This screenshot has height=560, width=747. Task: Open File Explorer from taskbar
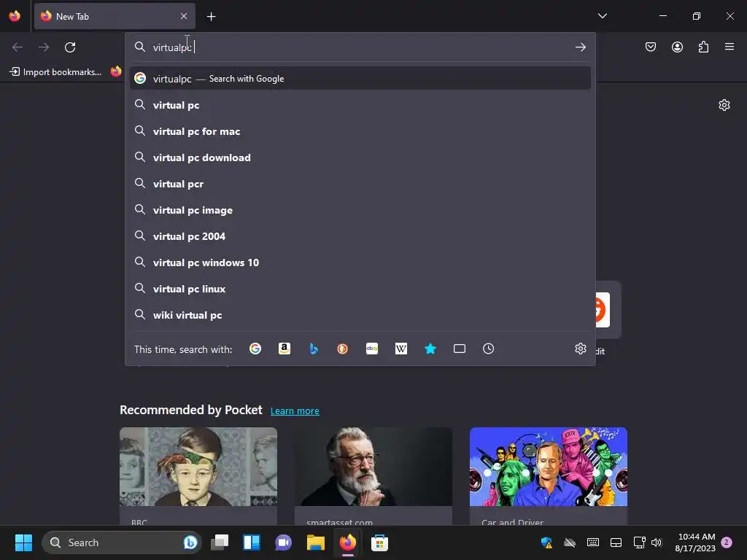point(315,542)
